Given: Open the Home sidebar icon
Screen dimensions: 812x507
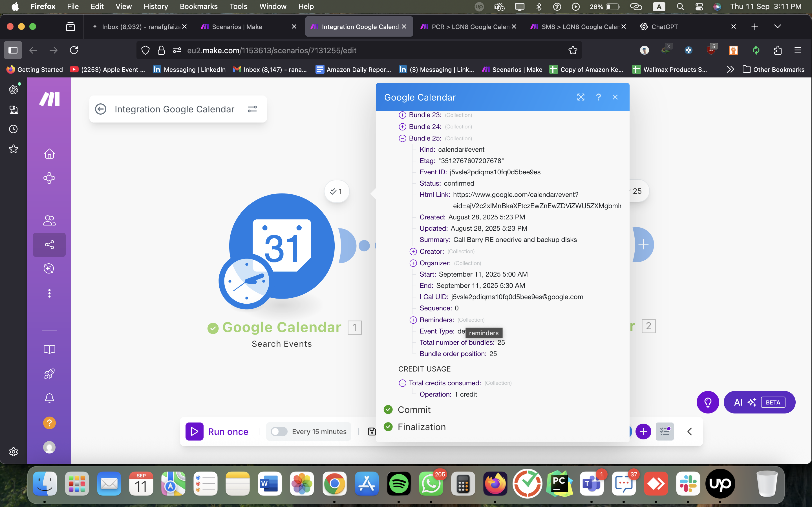Looking at the screenshot, I should tap(49, 154).
